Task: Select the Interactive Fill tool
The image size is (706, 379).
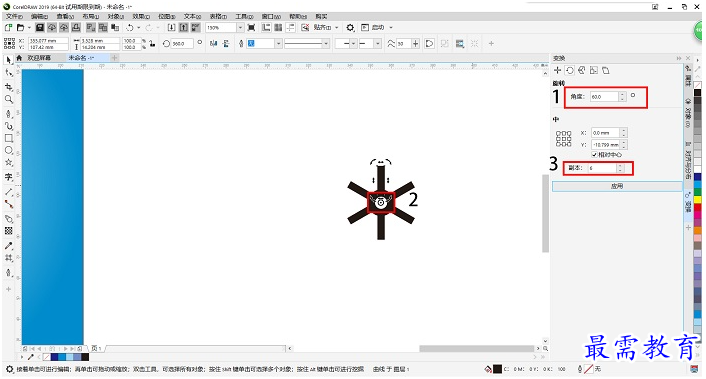Action: tap(9, 258)
